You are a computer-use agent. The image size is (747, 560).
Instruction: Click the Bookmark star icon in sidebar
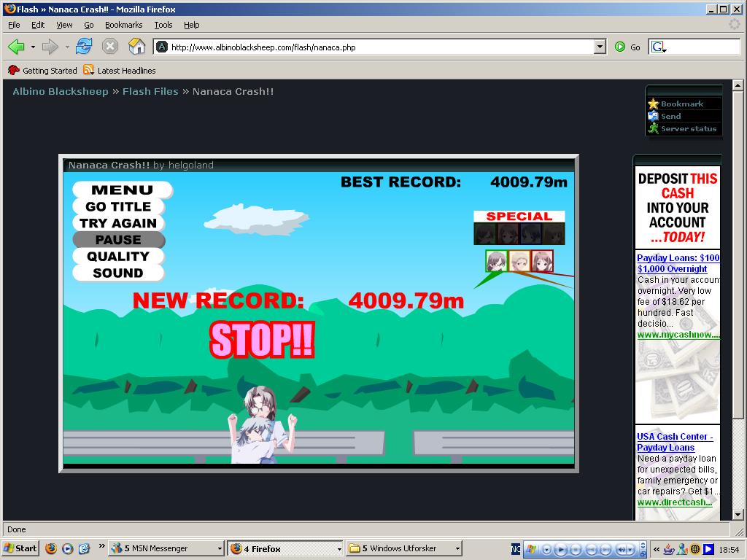point(653,104)
